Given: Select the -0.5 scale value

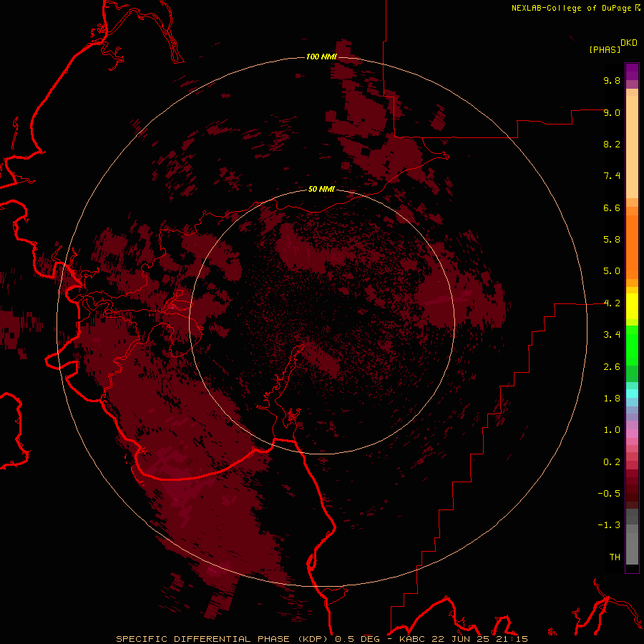Looking at the screenshot, I should coord(609,494).
